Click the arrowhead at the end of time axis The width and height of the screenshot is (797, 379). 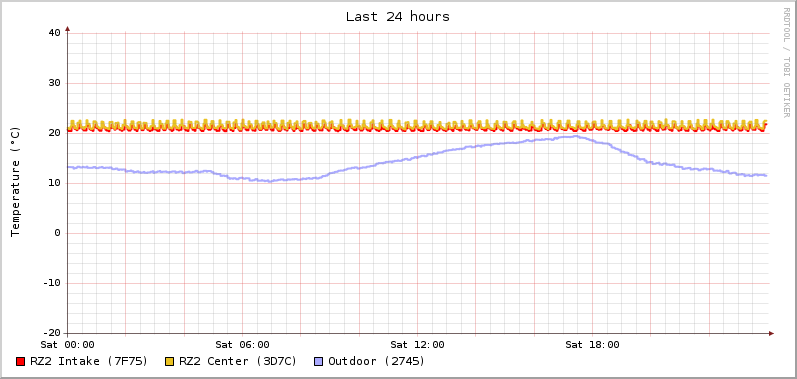coord(771,333)
